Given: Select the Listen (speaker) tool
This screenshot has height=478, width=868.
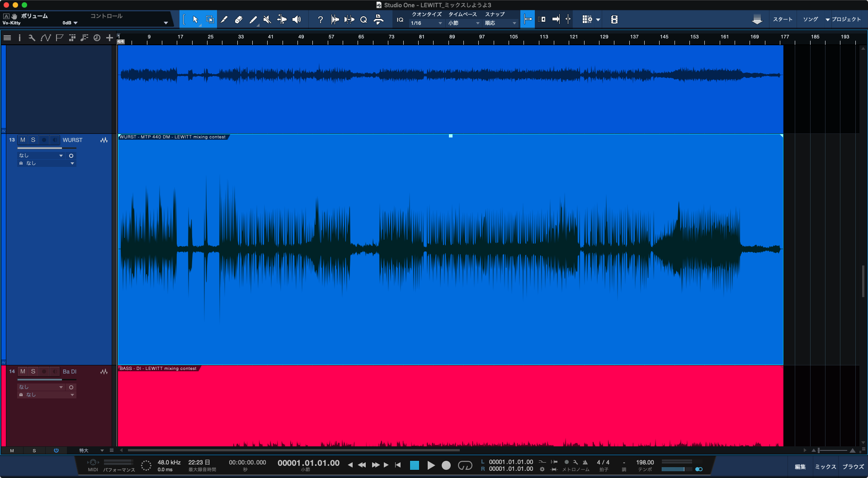Looking at the screenshot, I should coord(297,19).
